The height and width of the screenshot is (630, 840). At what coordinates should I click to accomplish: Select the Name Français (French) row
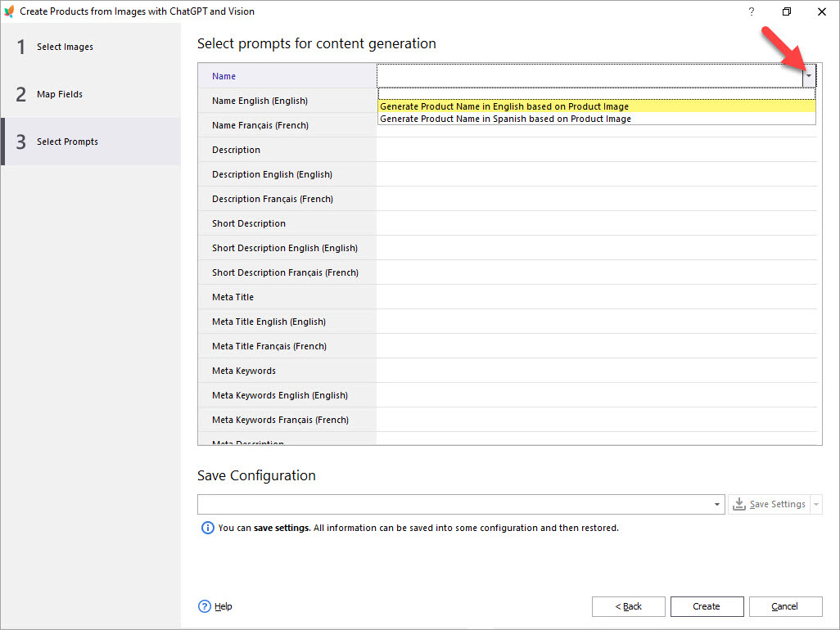287,125
